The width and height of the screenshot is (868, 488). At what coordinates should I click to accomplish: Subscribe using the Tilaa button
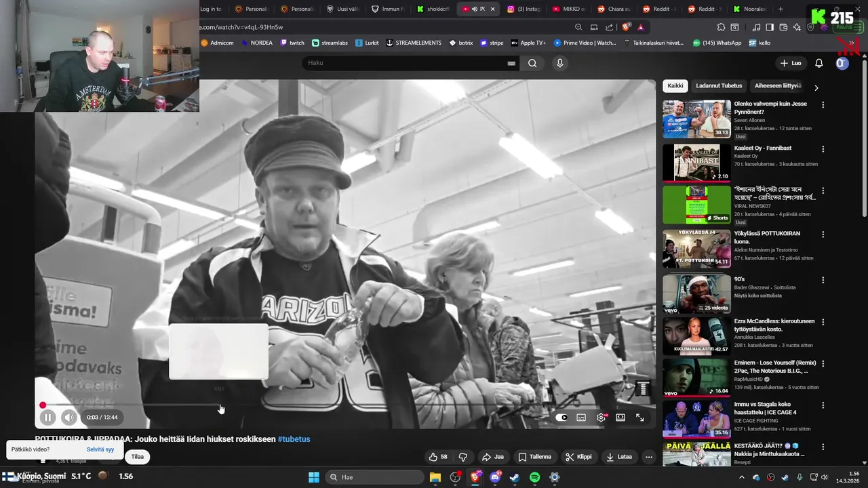[x=138, y=457]
